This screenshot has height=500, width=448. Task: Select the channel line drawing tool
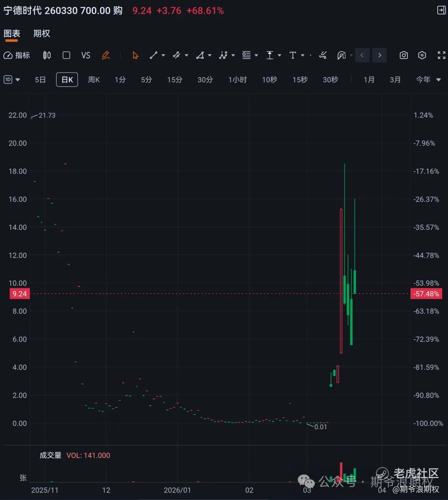click(x=177, y=55)
